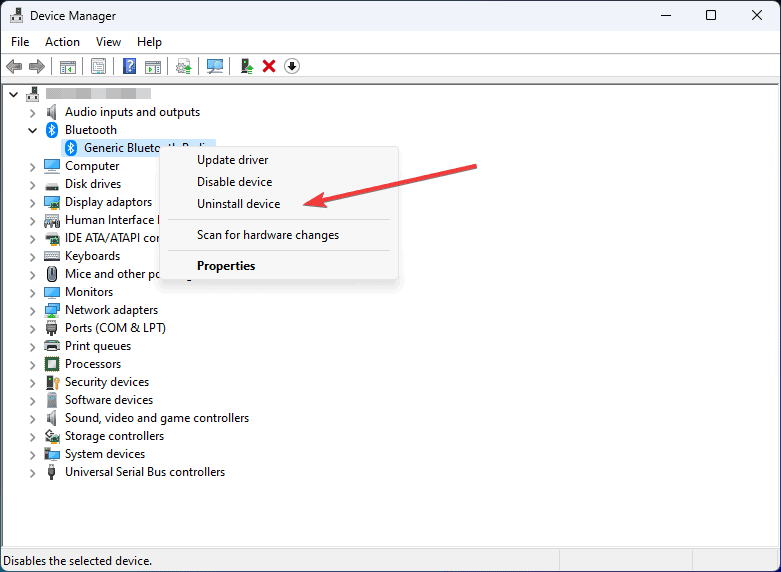Close the Device Manager window
The height and width of the screenshot is (572, 781).
pos(757,15)
